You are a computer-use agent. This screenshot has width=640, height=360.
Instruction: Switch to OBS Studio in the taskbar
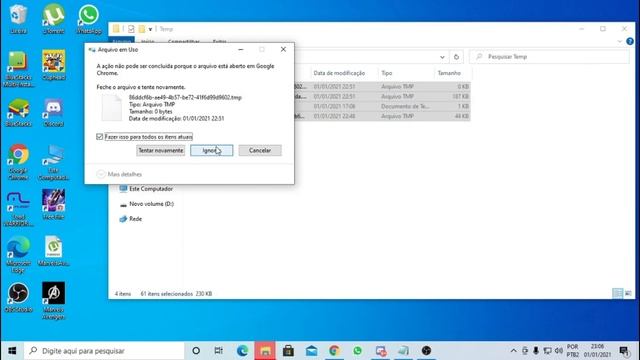tap(426, 351)
